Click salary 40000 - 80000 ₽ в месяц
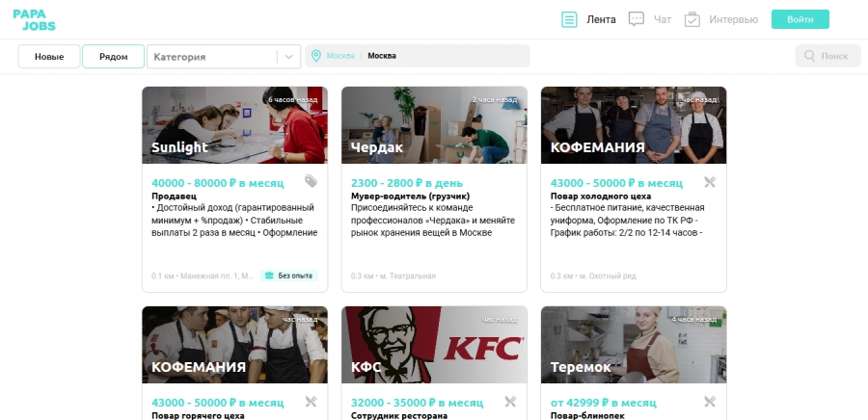 coord(218,182)
